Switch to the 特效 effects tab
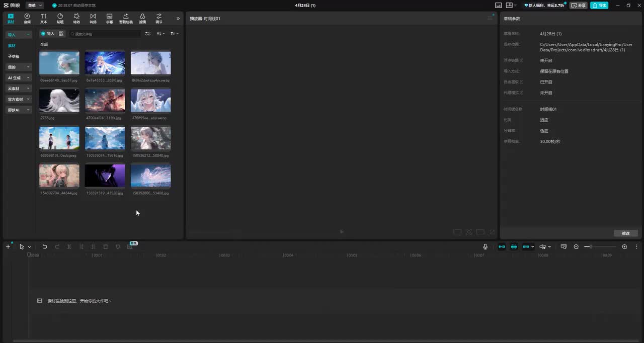644x343 pixels. click(x=76, y=19)
